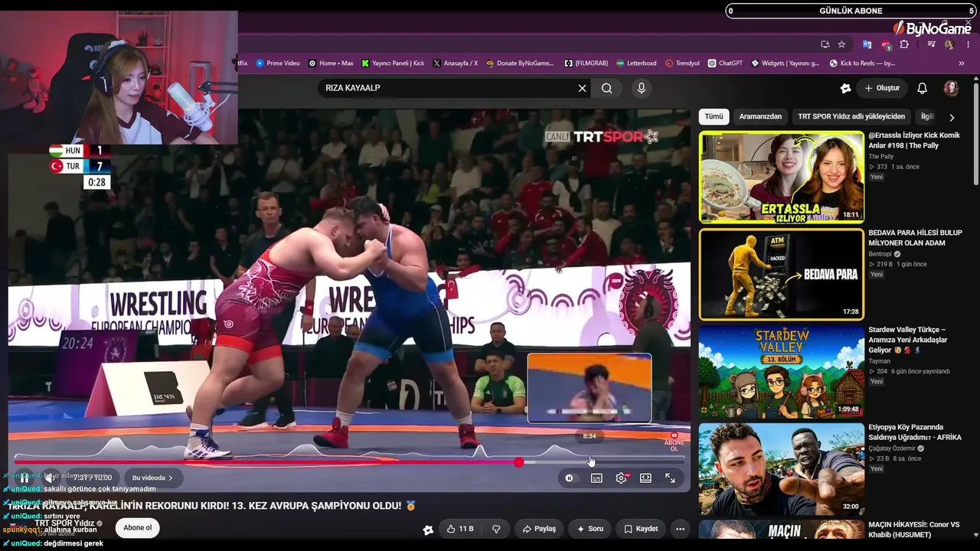Select the Aramanızdan filter chip
The height and width of the screenshot is (551, 980).
[760, 116]
